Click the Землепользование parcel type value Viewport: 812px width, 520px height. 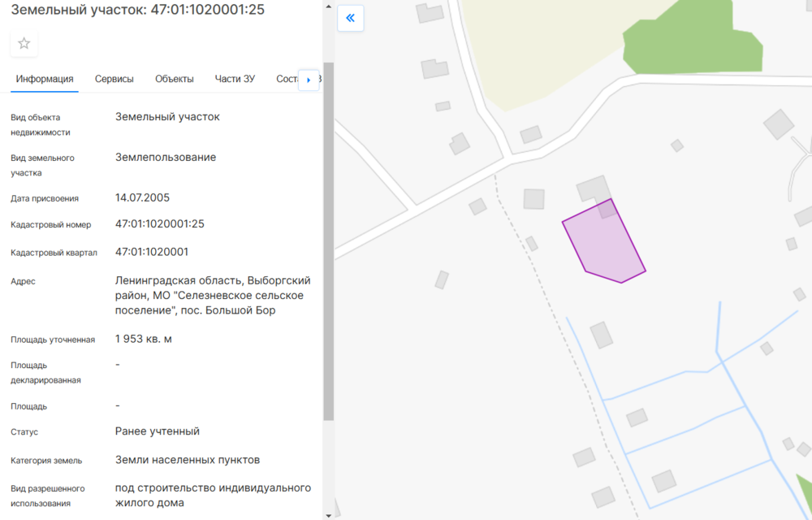[x=166, y=158]
